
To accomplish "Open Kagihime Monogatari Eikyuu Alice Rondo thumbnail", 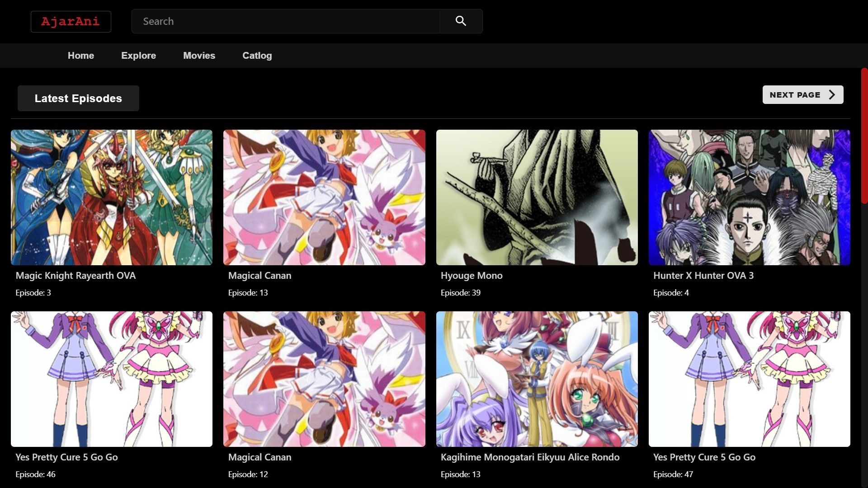I will coord(537,379).
